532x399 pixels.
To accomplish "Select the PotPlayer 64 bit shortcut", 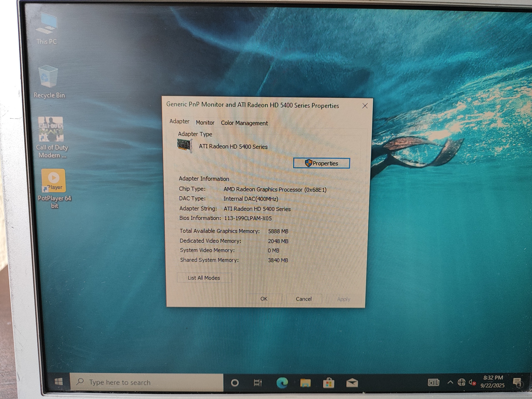I will coord(54,188).
